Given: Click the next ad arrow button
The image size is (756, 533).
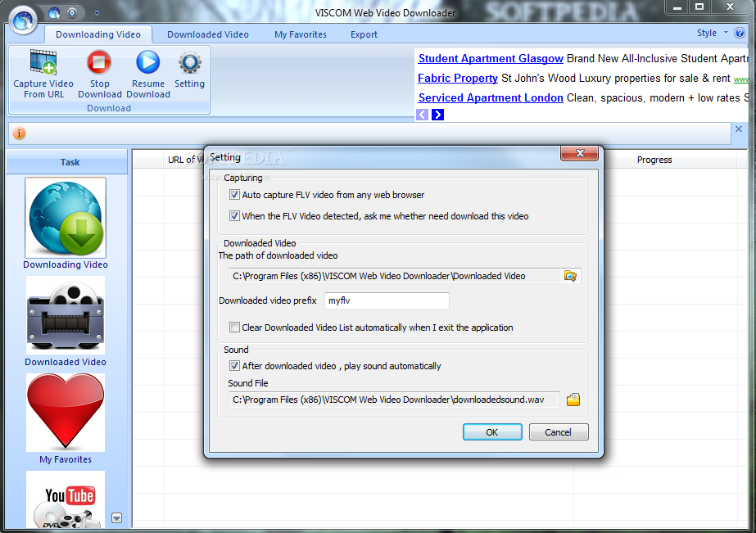Looking at the screenshot, I should point(437,115).
